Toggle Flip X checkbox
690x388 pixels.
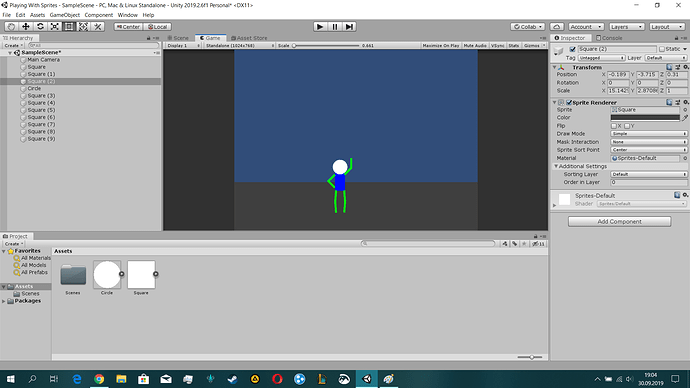point(614,126)
